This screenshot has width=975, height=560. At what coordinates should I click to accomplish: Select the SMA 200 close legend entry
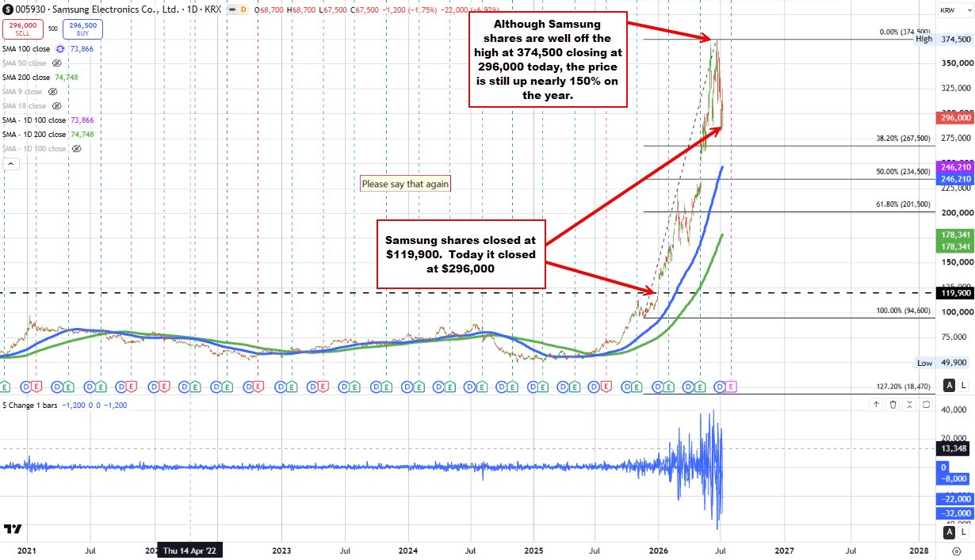pyautogui.click(x=26, y=78)
